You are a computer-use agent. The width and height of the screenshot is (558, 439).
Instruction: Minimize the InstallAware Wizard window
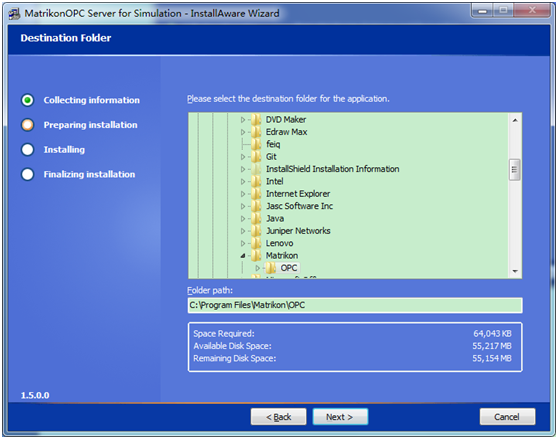tap(483, 11)
